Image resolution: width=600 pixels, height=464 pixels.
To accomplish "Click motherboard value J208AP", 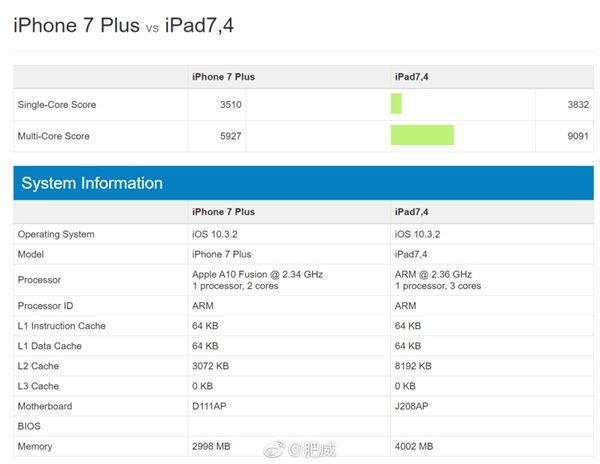I will pyautogui.click(x=411, y=406).
